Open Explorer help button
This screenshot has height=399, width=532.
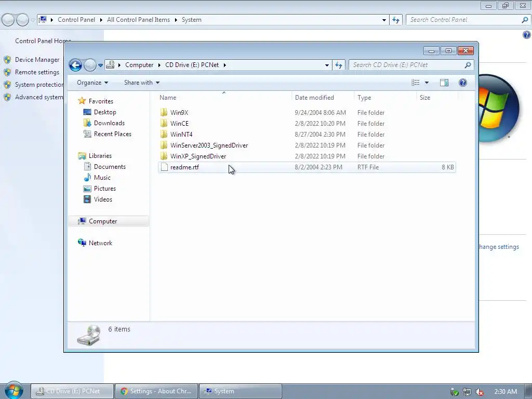point(463,83)
